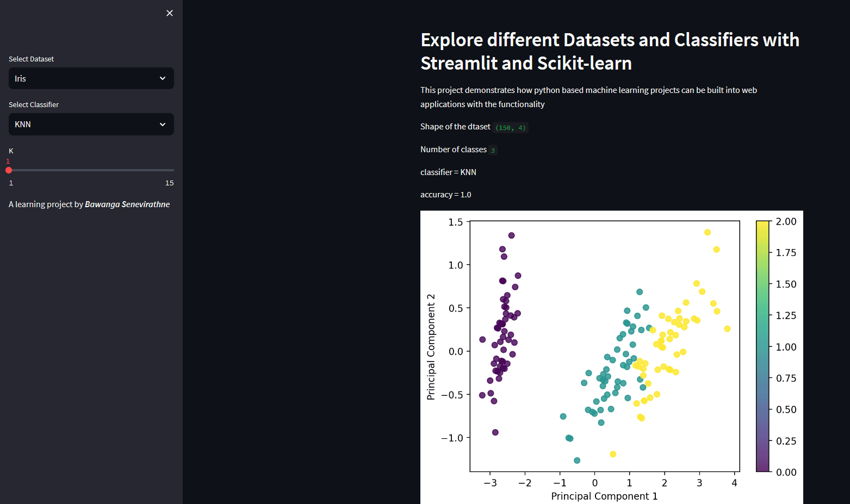Click the 'classifier = KNN' text

448,172
